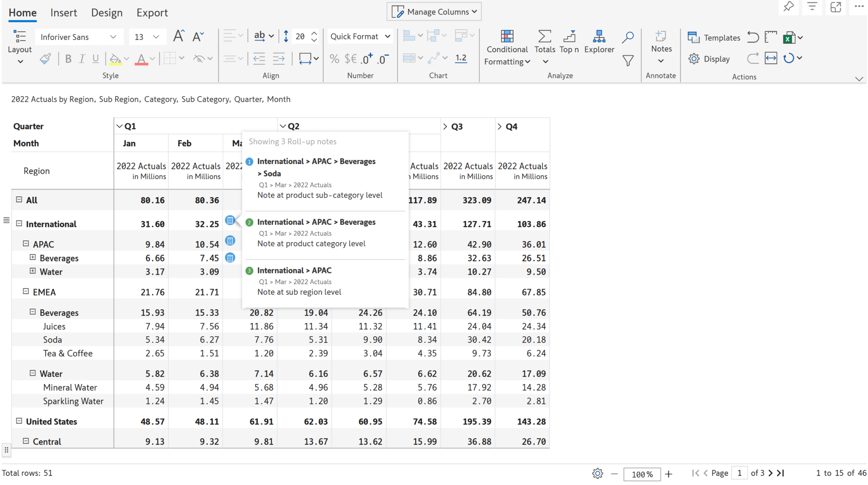Switch to the Design tab
This screenshot has width=868, height=485.
pyautogui.click(x=107, y=13)
